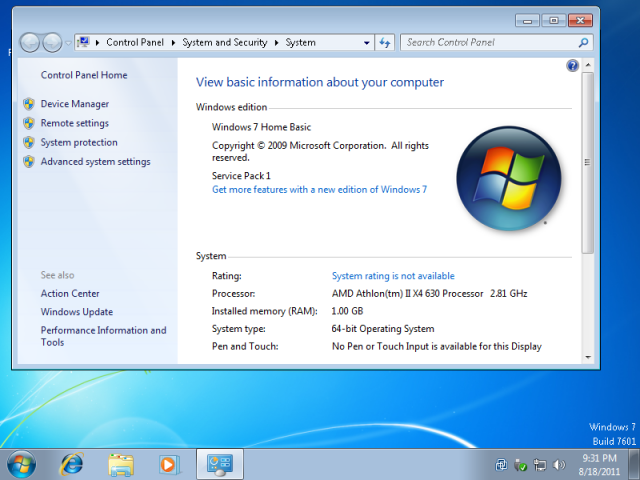Expand arrow after Control Panel breadcrumb

[173, 42]
